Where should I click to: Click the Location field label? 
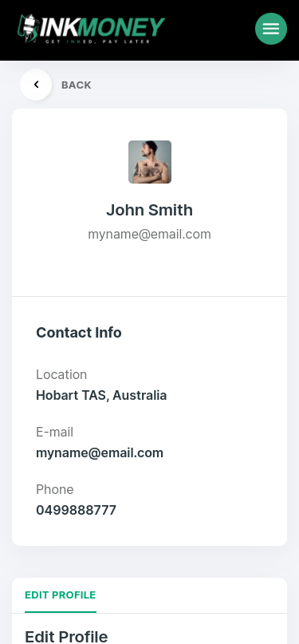[x=61, y=374]
